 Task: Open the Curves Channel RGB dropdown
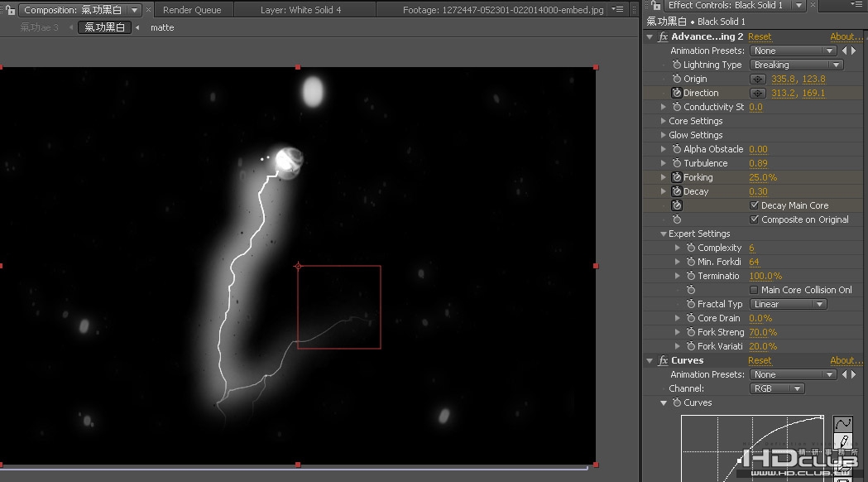(777, 388)
